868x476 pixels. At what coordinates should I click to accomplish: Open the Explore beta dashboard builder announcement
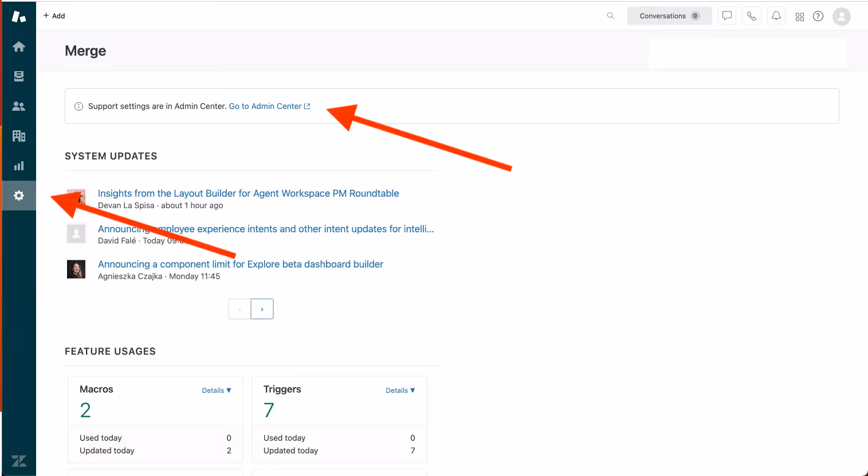[x=241, y=264]
